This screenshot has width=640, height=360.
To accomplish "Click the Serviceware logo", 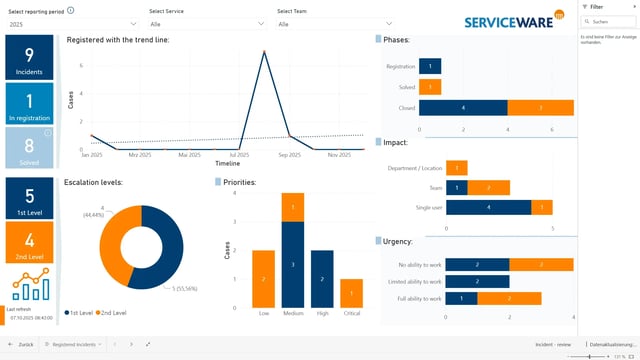I will tap(514, 20).
